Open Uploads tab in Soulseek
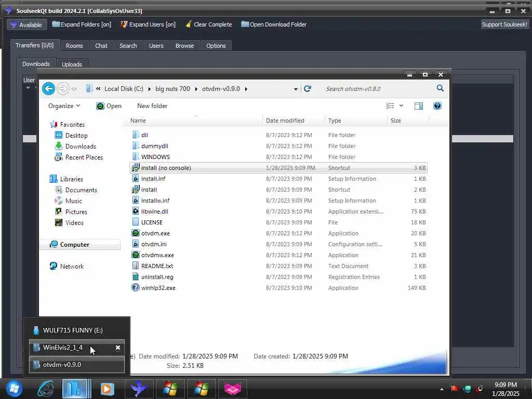Image resolution: width=532 pixels, height=399 pixels. point(72,64)
